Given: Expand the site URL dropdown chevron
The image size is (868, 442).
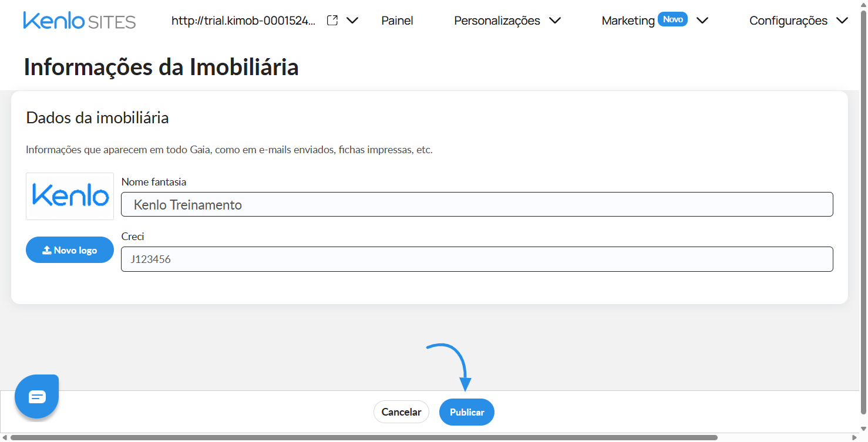Looking at the screenshot, I should pyautogui.click(x=352, y=21).
